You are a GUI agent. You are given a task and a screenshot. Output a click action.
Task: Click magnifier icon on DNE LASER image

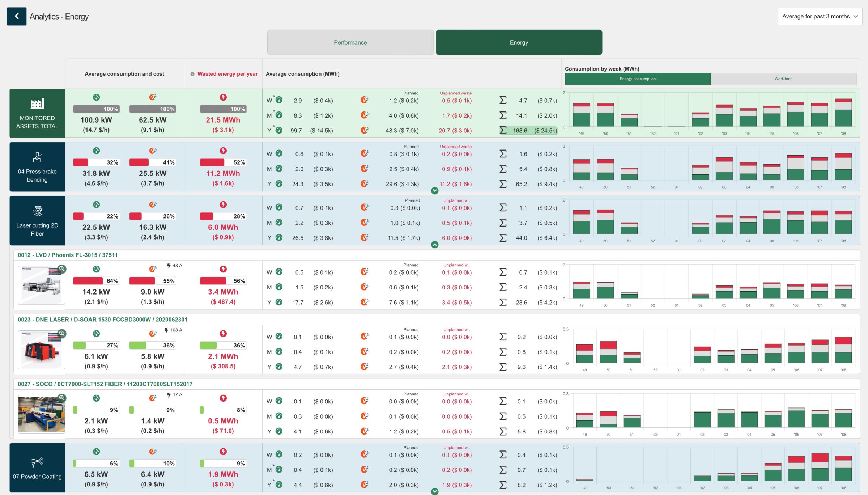(x=62, y=333)
